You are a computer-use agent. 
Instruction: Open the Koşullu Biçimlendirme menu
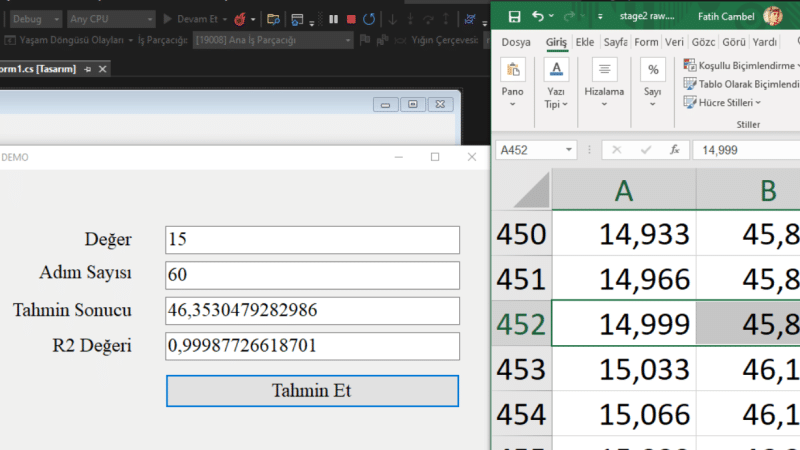coord(742,65)
